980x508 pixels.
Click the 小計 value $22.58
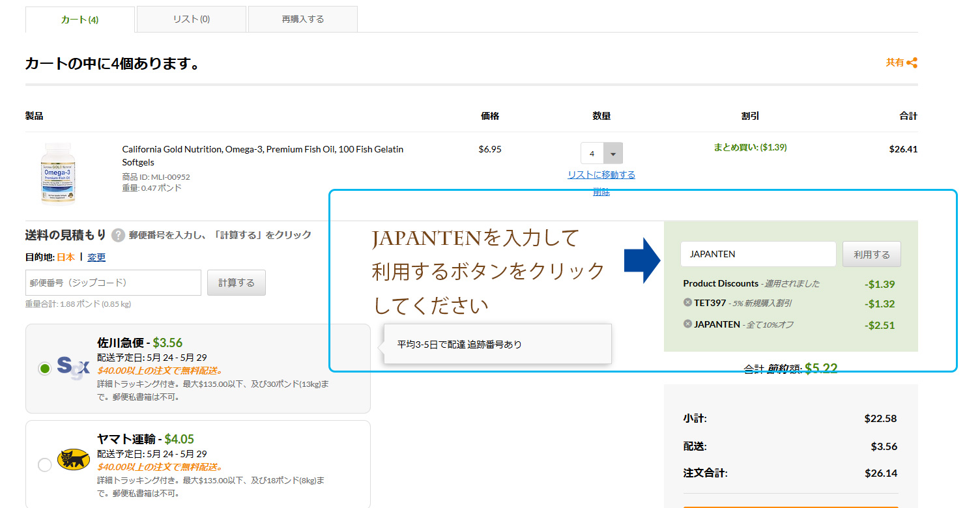881,419
